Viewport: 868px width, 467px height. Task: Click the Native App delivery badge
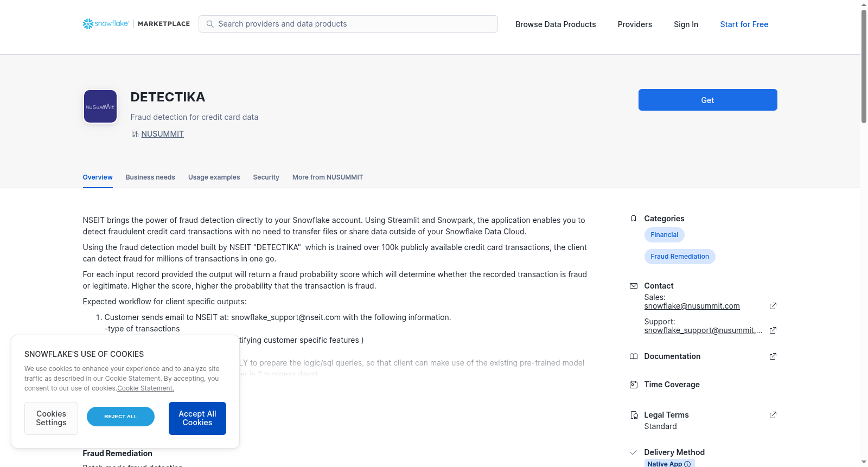pyautogui.click(x=669, y=463)
